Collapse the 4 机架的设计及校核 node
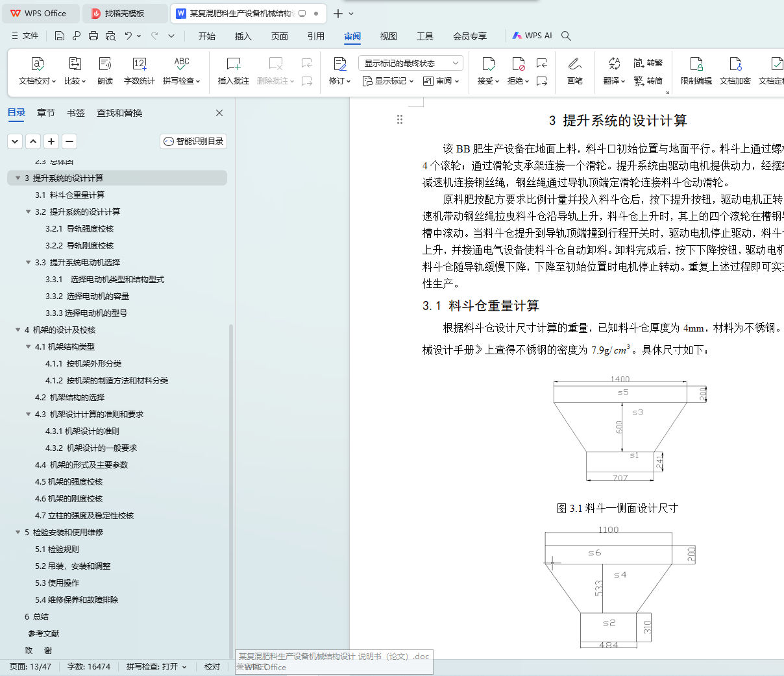Screen dimensions: 784x676 (x=18, y=330)
